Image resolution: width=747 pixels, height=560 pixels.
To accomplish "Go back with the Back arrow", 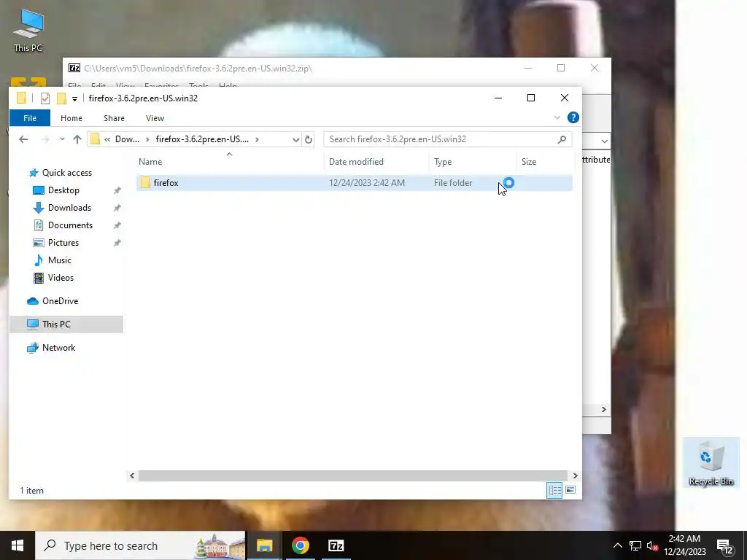I will [23, 139].
